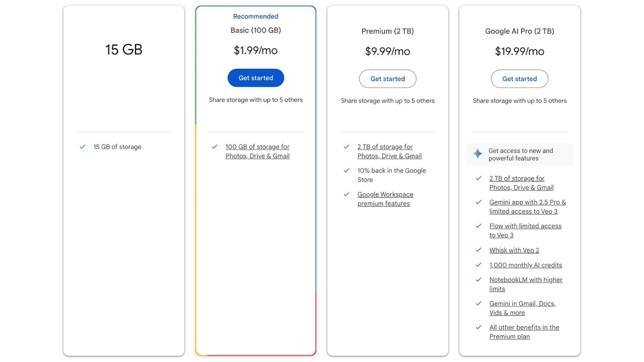Click Get started for Premium 2 TB
This screenshot has width=644, height=362.
(x=388, y=79)
